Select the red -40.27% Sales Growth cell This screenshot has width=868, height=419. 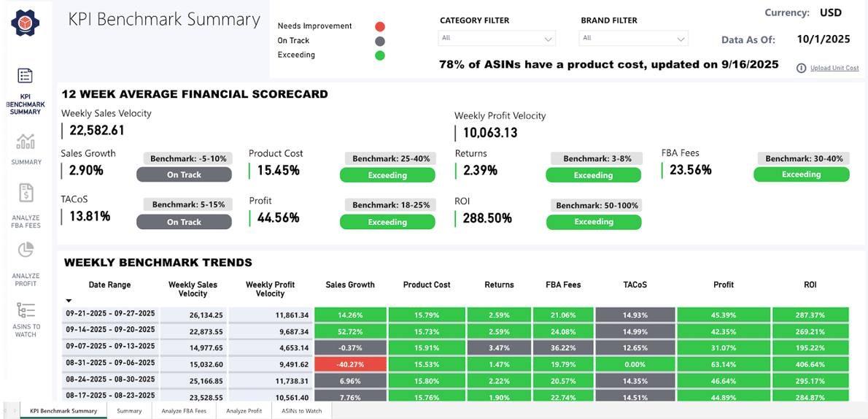click(x=350, y=364)
